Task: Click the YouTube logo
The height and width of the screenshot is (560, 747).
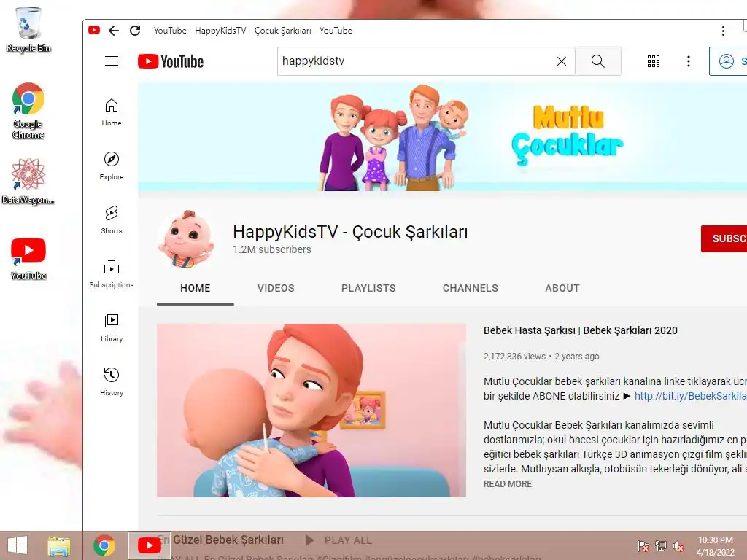Action: 171,61
